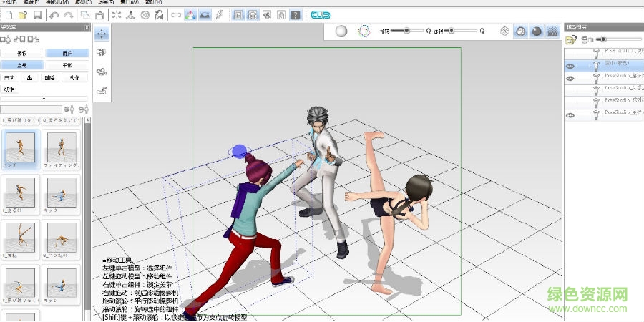
Task: Click the colored rotation sphere icon
Action: (364, 31)
